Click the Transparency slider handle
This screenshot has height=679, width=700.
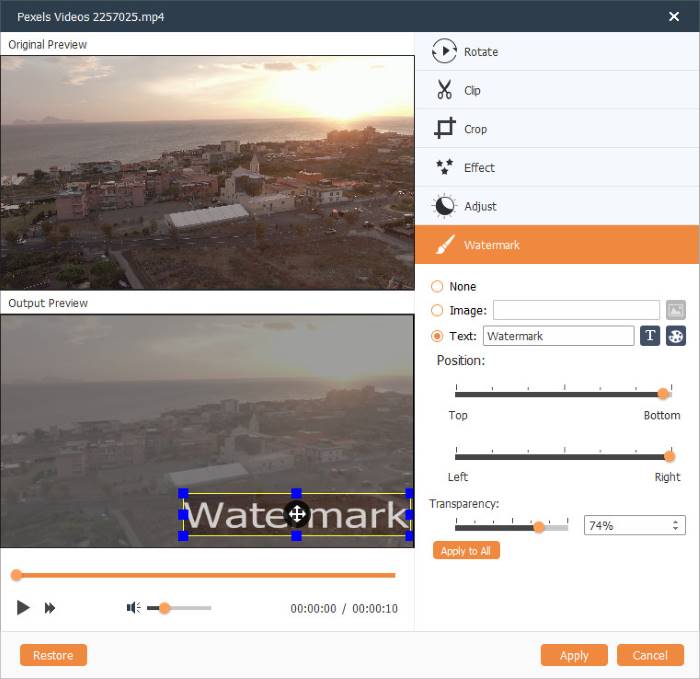539,527
